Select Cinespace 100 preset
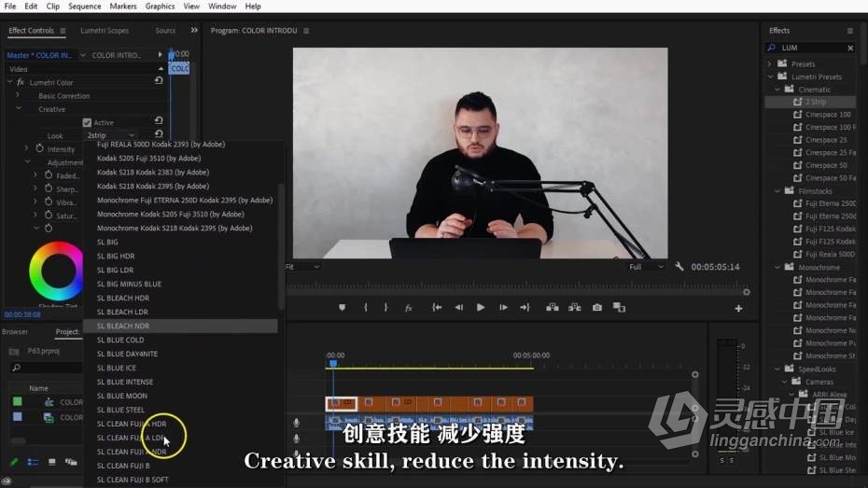This screenshot has height=488, width=868. pos(828,115)
